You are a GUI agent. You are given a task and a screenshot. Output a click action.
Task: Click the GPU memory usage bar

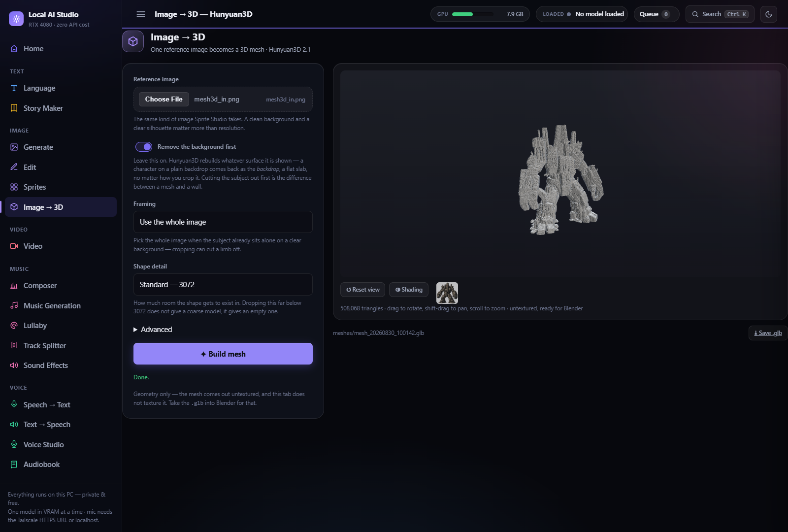pos(473,14)
